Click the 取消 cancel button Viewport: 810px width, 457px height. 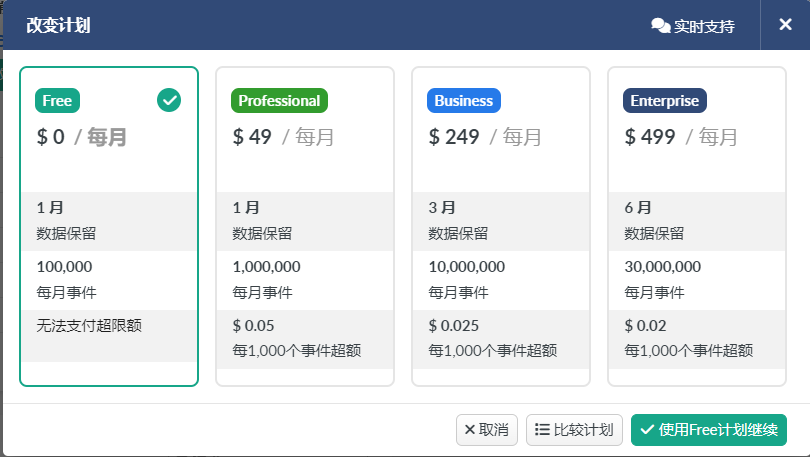(x=486, y=430)
